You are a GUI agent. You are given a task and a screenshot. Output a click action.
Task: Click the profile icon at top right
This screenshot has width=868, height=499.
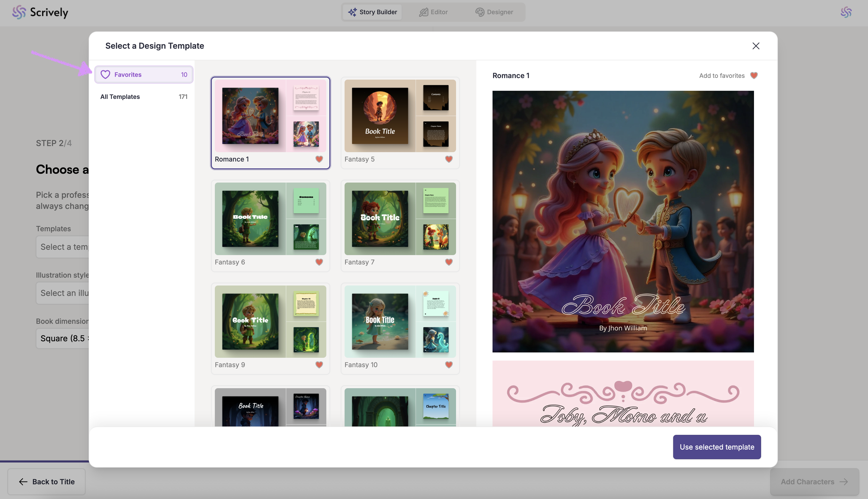pos(846,12)
